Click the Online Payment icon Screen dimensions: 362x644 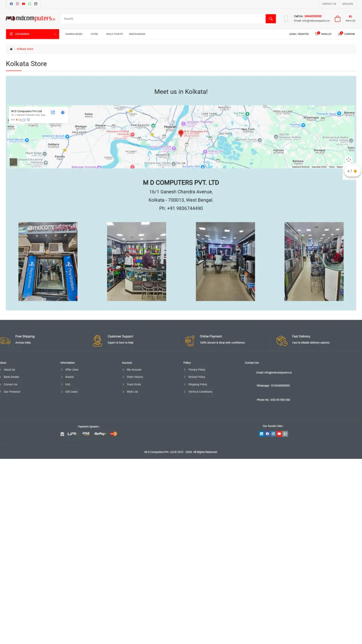coord(190,341)
